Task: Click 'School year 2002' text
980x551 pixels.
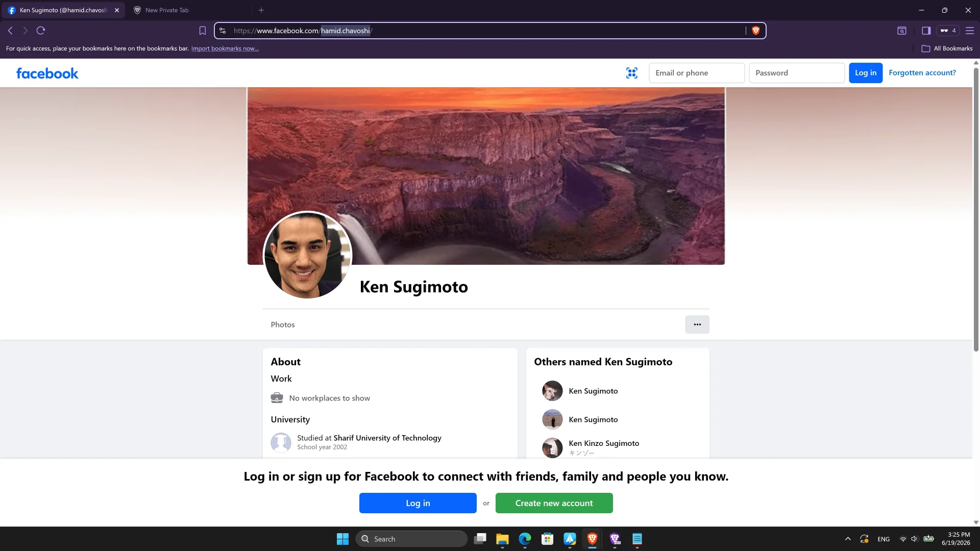Action: click(x=322, y=447)
